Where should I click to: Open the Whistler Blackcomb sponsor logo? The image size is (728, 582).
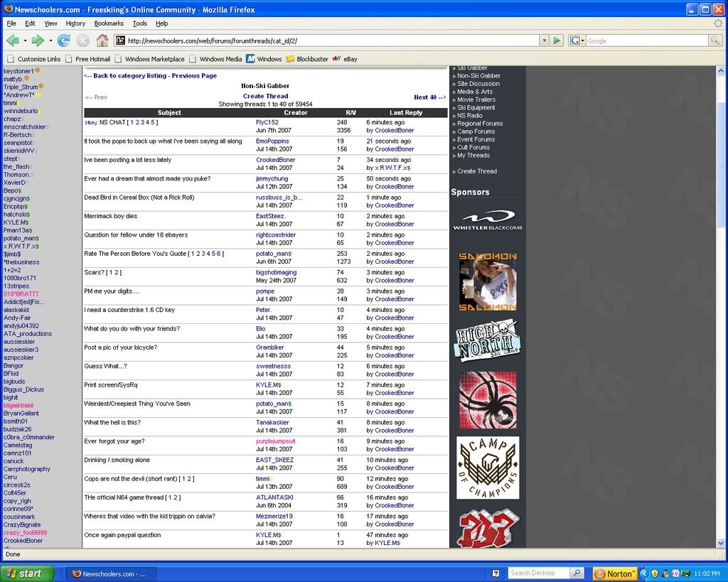pos(488,220)
